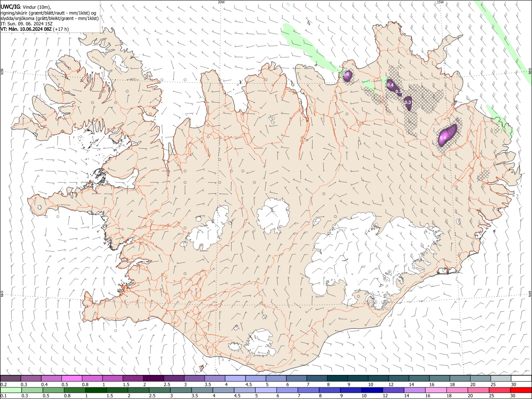Select dark purple upper swatch between 2 and 2.5
532x399 pixels.
pyautogui.click(x=153, y=378)
